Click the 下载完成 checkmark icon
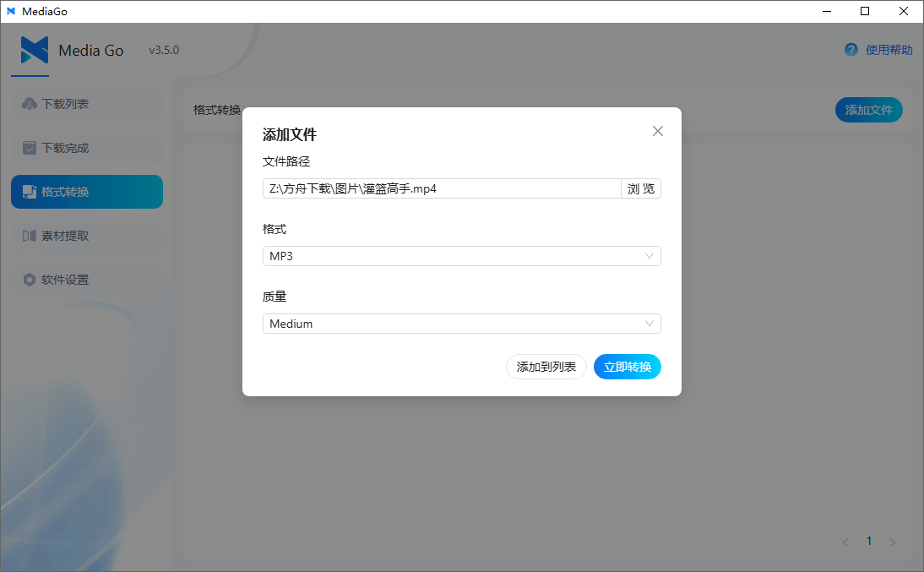 click(x=30, y=148)
